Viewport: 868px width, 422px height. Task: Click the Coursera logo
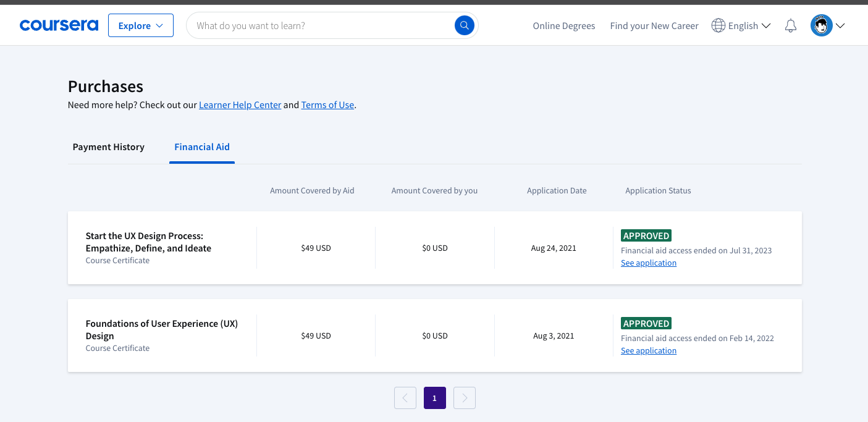tap(59, 25)
